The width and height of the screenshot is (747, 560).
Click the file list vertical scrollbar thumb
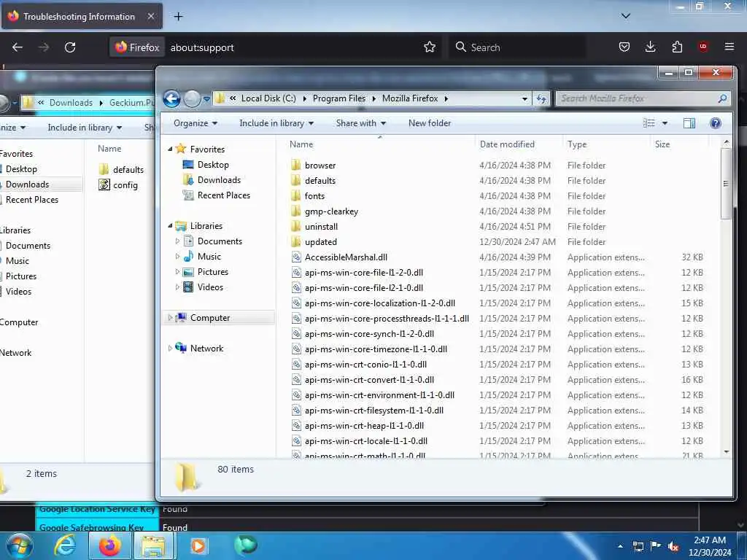click(x=726, y=183)
